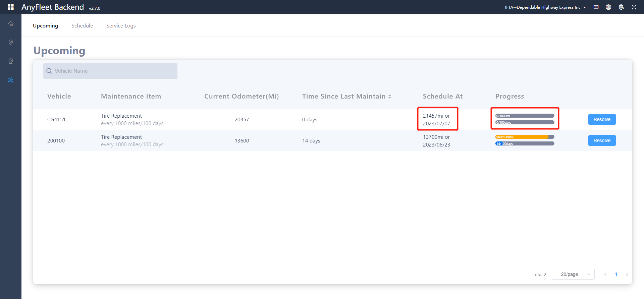Resolve vehicle 200100 maintenance item
The width and height of the screenshot is (644, 299).
[x=602, y=140]
